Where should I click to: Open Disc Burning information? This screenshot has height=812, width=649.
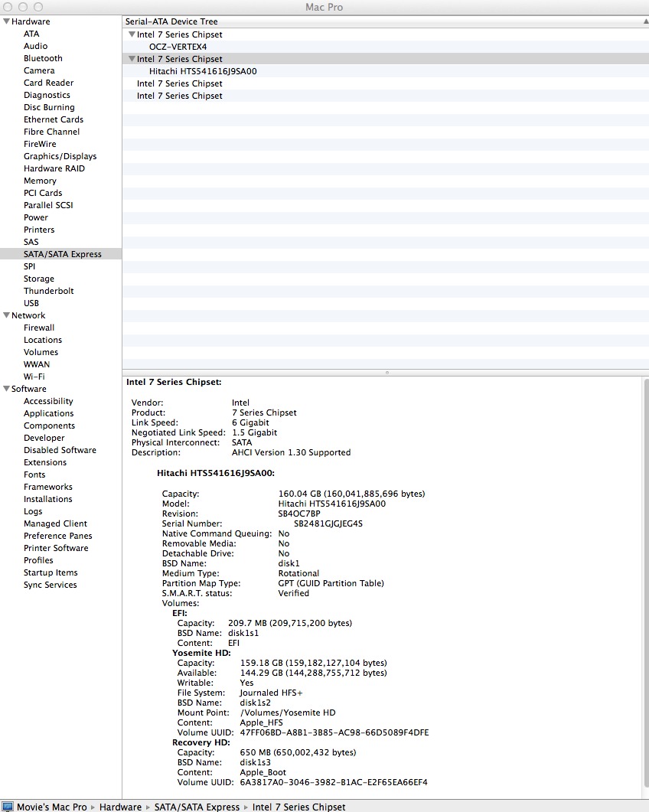pyautogui.click(x=49, y=107)
